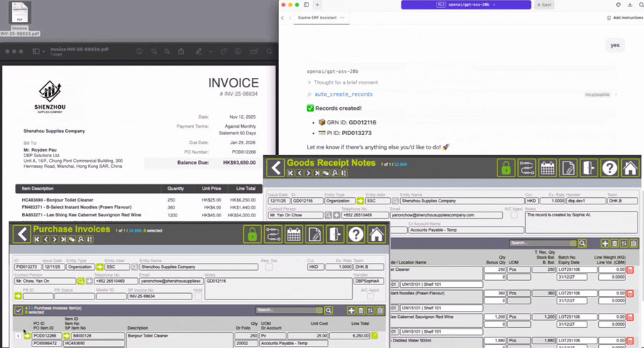The height and width of the screenshot is (348, 644).
Task: Click the Purchase Invoices back arrow
Action: click(x=22, y=234)
